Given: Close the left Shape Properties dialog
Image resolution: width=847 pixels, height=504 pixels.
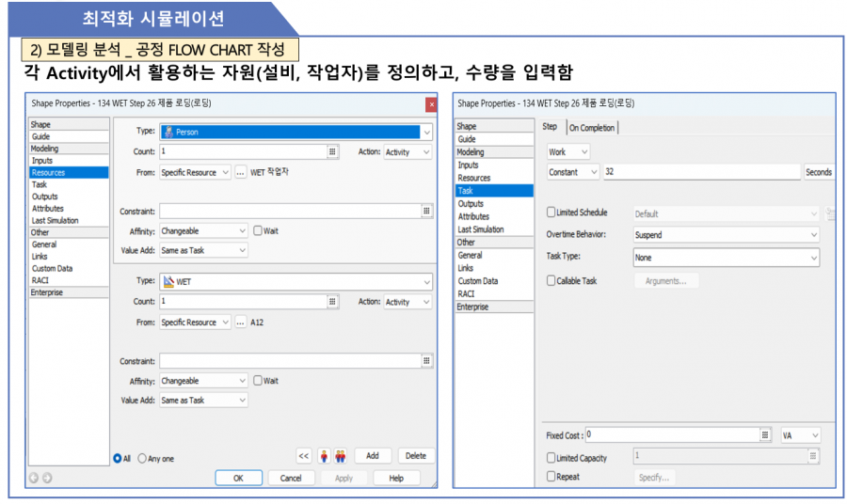Looking at the screenshot, I should [431, 103].
